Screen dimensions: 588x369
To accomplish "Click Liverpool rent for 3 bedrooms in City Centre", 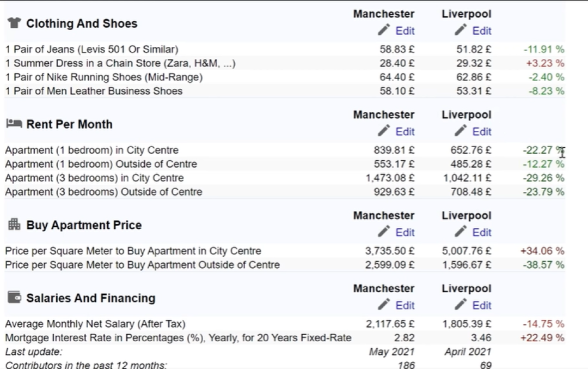I will click(467, 178).
